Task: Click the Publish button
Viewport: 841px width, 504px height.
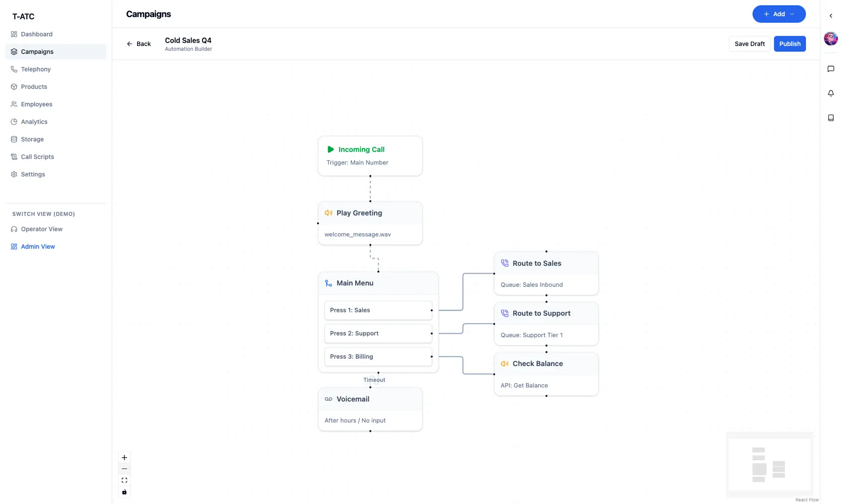Action: tap(790, 44)
